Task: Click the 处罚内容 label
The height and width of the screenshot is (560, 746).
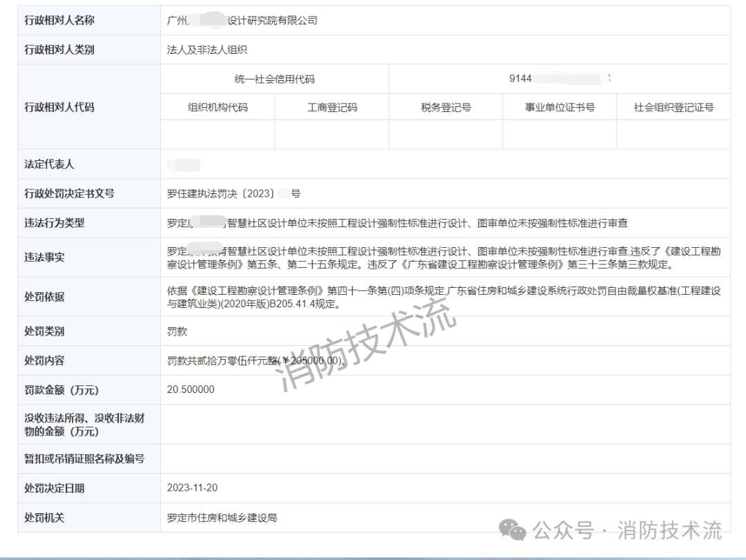Action: tap(44, 360)
